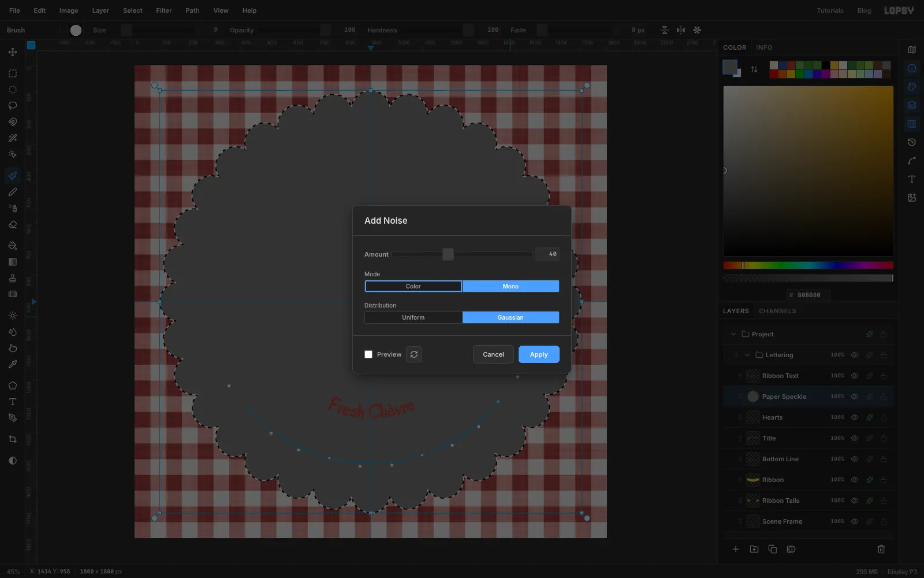Open the Blog link
Image resolution: width=924 pixels, height=578 pixels.
click(x=864, y=10)
